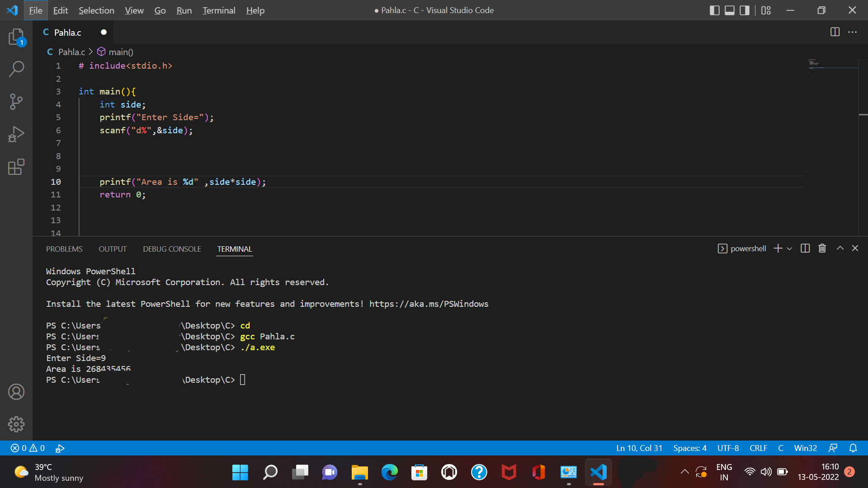The height and width of the screenshot is (488, 868).
Task: Open the Source Control view
Action: [16, 102]
